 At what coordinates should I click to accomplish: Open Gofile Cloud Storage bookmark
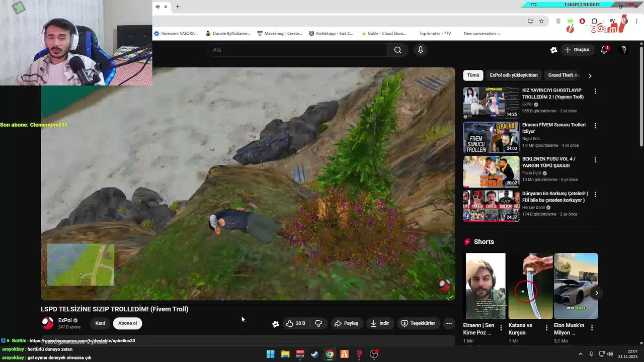384,34
